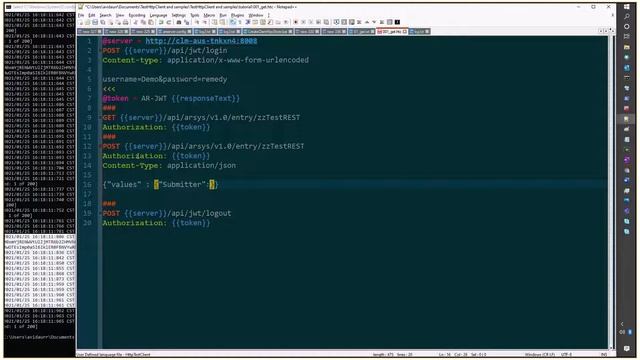Open Windows Search from the taskbar
This screenshot has height=360, width=640.
pyautogui.click(x=627, y=17)
